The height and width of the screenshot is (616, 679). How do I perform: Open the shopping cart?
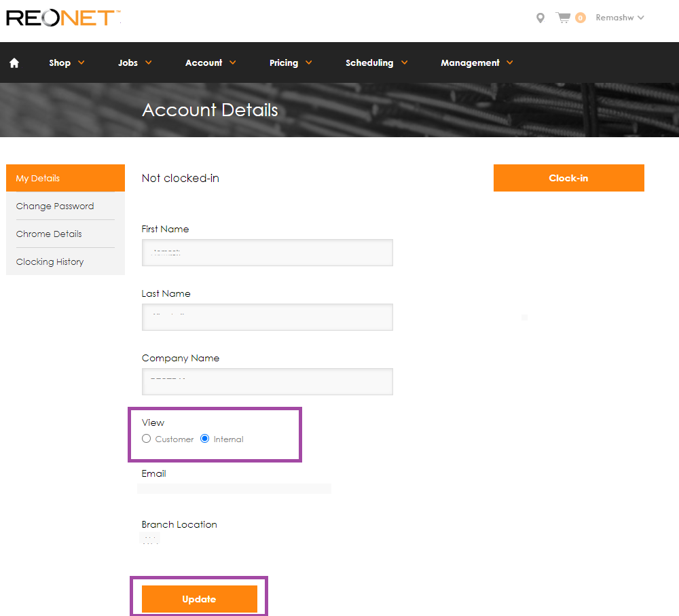click(565, 18)
